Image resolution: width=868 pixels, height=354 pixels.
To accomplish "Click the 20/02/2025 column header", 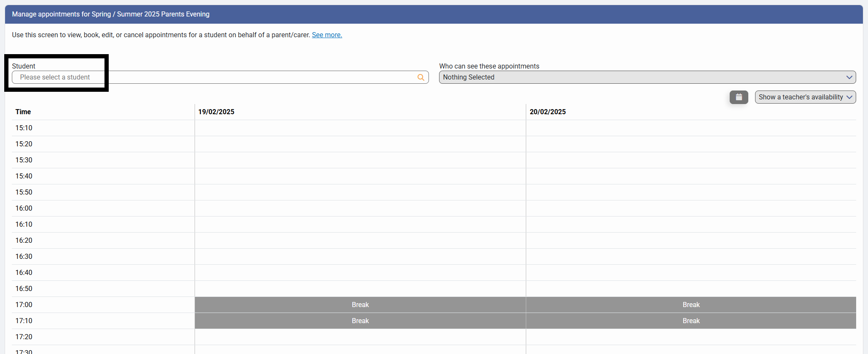I will click(x=547, y=112).
